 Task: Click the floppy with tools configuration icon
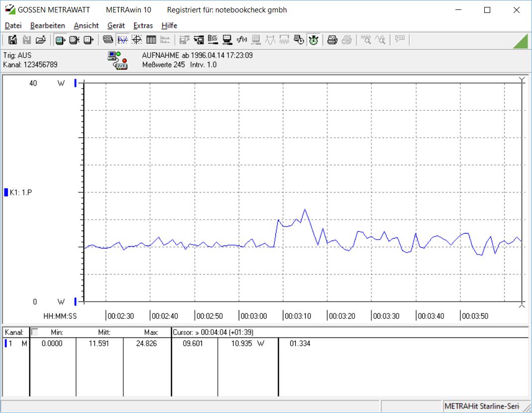(x=199, y=40)
